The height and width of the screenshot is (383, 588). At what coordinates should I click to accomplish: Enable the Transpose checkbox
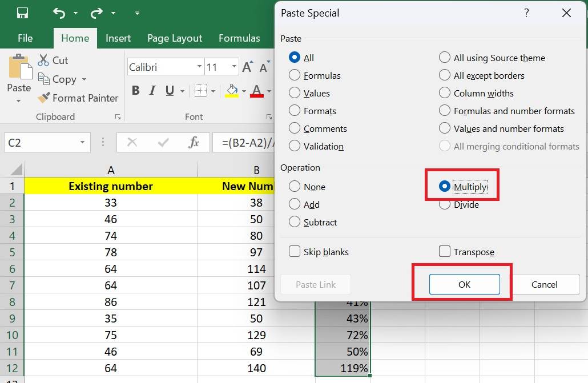[x=445, y=252]
